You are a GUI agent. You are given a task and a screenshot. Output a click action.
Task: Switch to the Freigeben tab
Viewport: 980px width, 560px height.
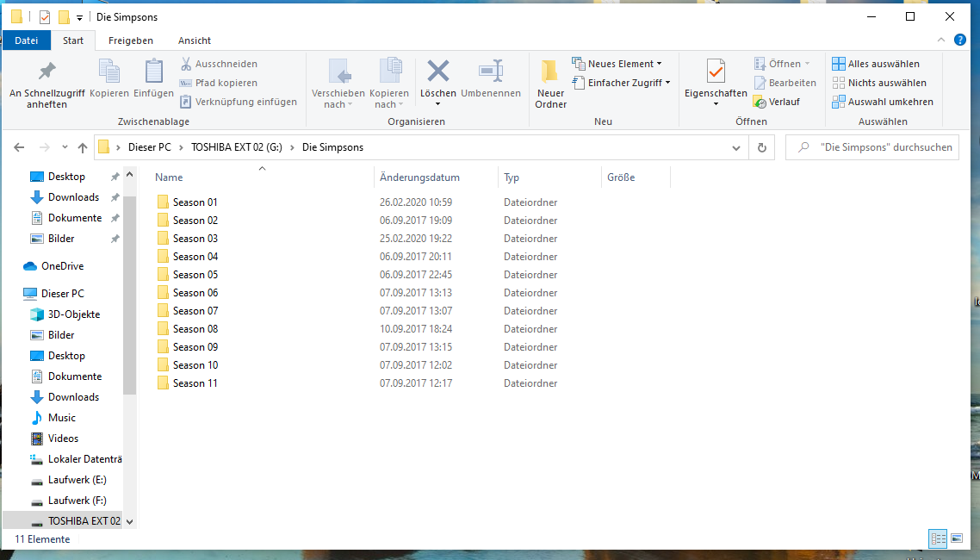[131, 40]
